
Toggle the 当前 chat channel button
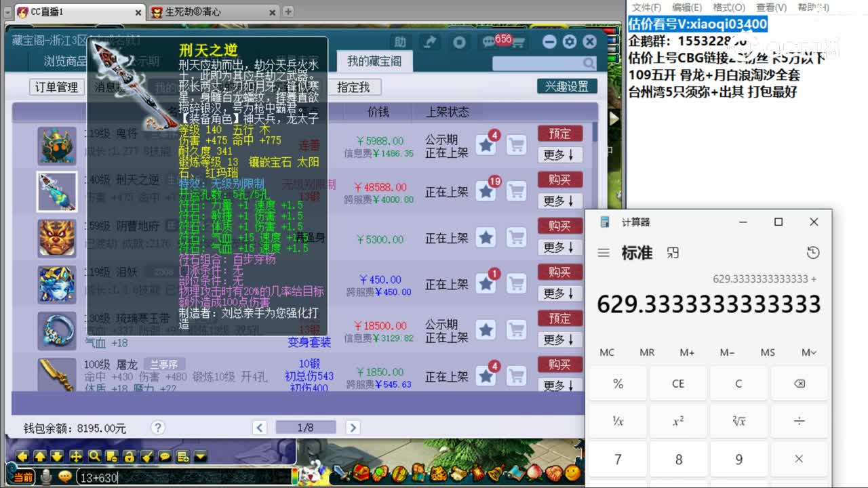[x=23, y=477]
